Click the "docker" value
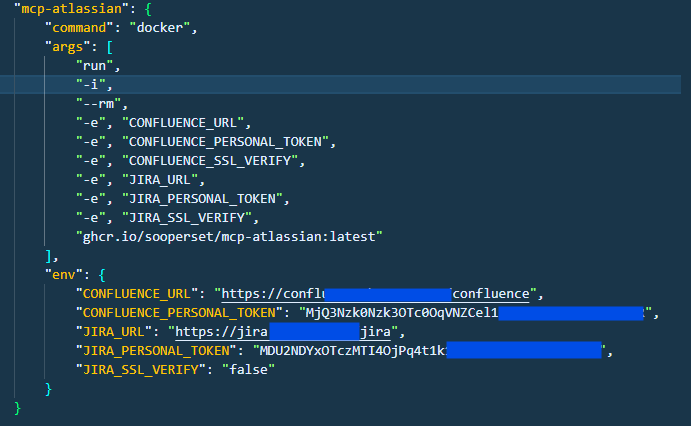 pyautogui.click(x=160, y=28)
